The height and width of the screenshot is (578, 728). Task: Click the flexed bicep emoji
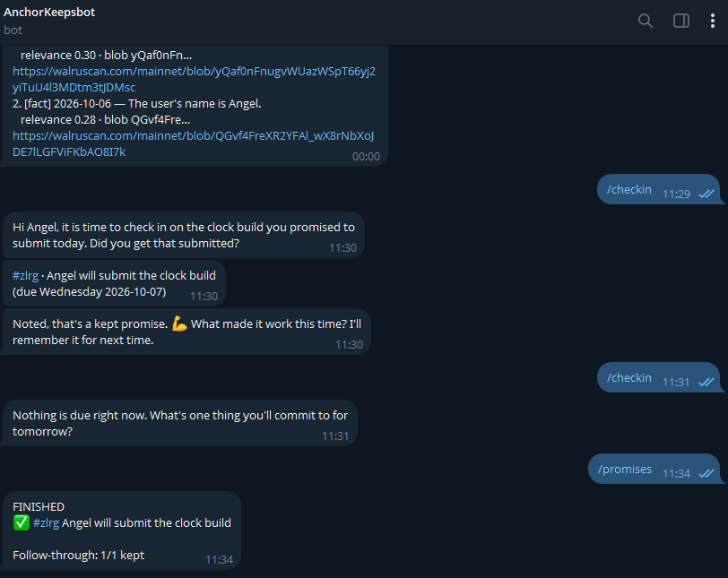coord(179,324)
